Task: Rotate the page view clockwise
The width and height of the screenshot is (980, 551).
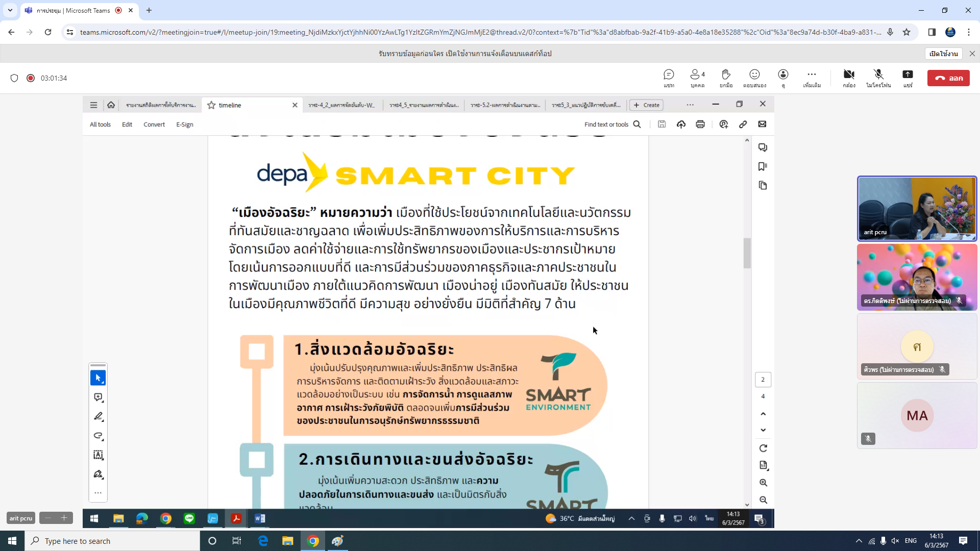Action: coord(763,448)
